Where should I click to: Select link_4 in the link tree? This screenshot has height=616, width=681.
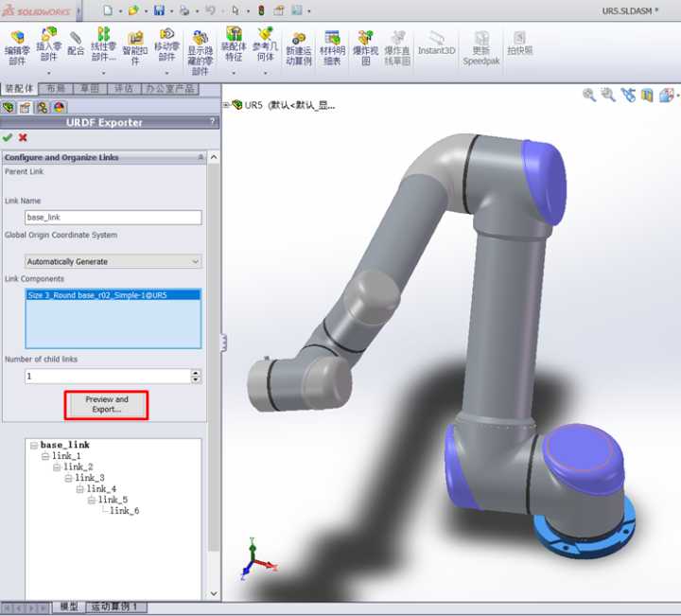tap(101, 488)
